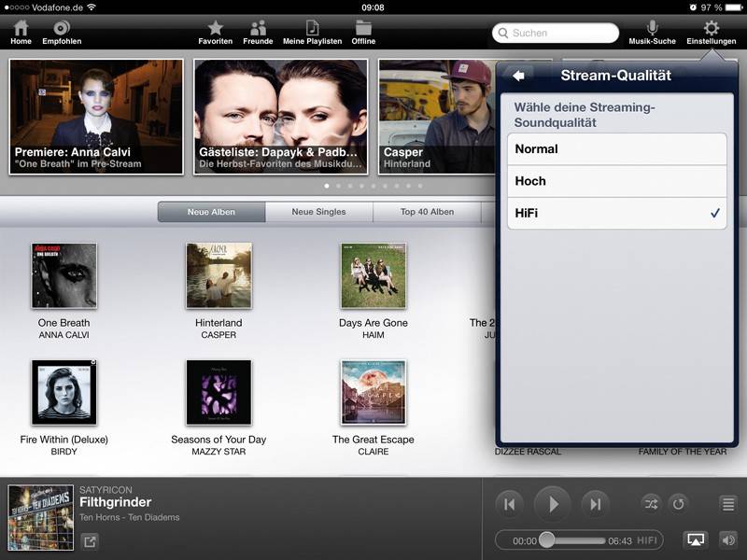Image resolution: width=747 pixels, height=560 pixels.
Task: Toggle shuffle playback
Action: coord(651,504)
